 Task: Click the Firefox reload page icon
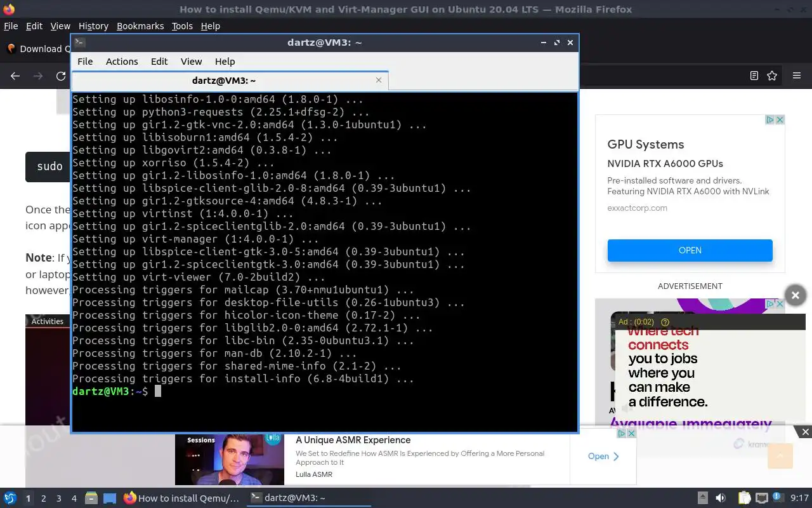click(x=61, y=76)
